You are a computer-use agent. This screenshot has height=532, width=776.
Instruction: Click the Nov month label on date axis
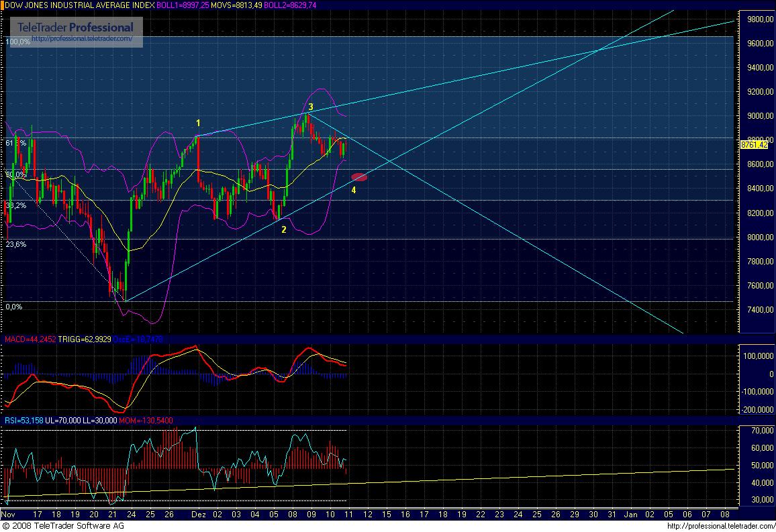pos(9,515)
